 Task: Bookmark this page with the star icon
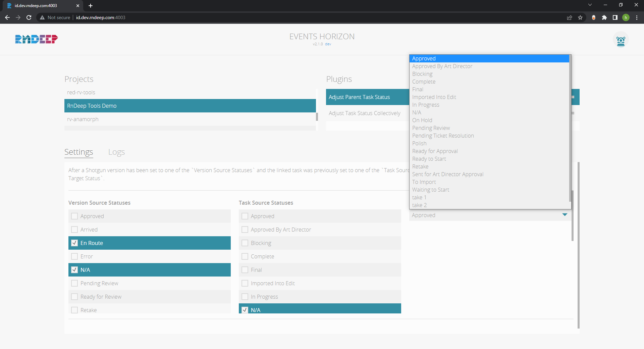point(580,17)
